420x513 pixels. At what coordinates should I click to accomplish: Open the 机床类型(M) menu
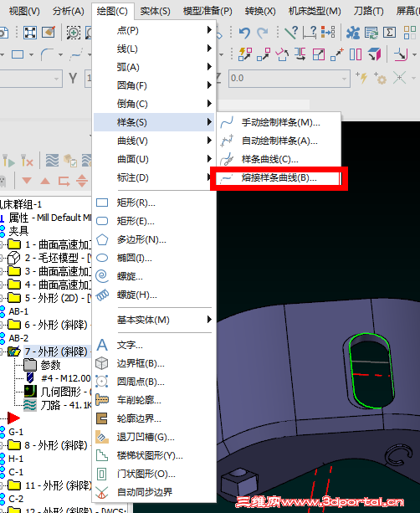tap(315, 11)
